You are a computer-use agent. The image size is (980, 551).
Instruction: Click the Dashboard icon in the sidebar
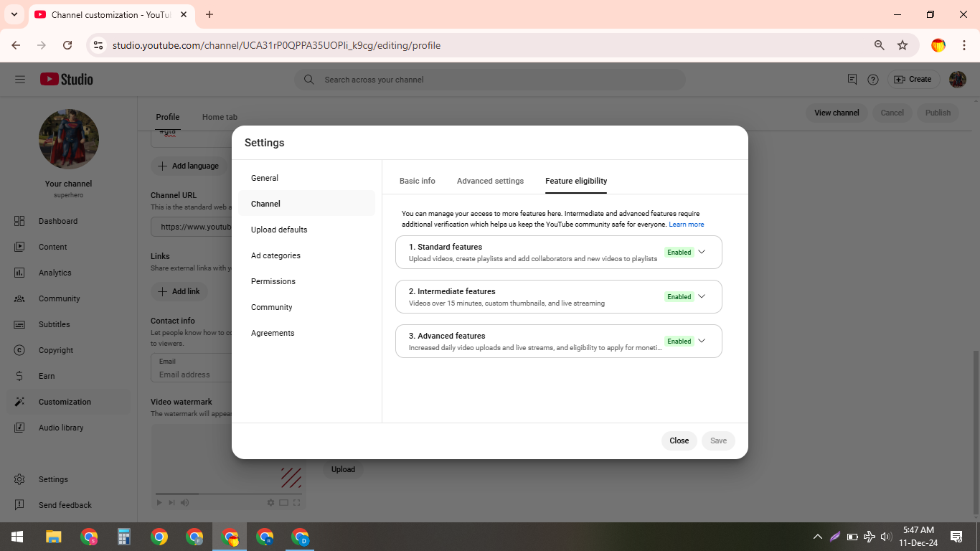[19, 221]
